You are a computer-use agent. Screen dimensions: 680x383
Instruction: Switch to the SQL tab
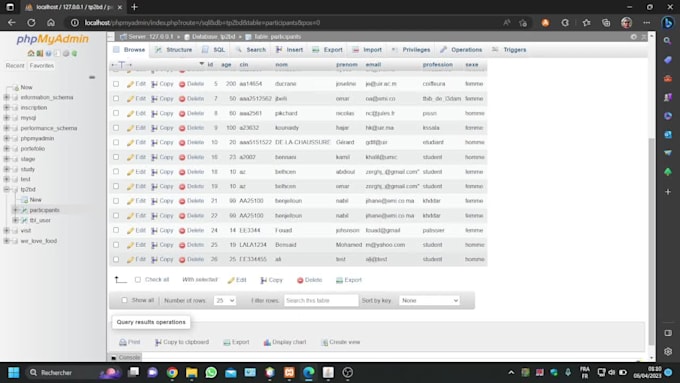coord(214,50)
